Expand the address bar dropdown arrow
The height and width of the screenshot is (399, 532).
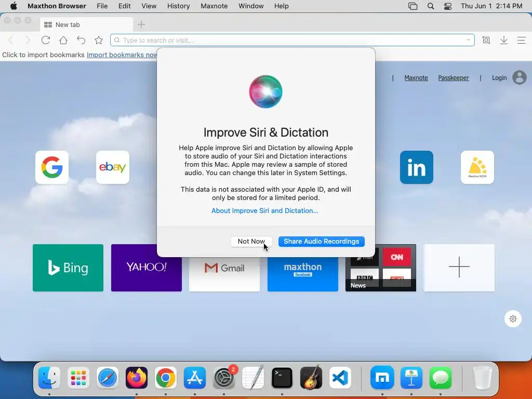(469, 40)
